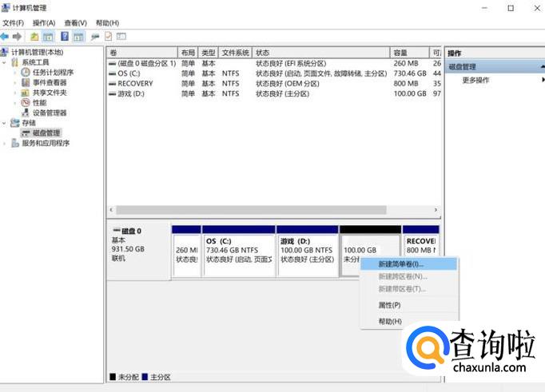Click the Back arrow toolbar icon

pos(5,37)
